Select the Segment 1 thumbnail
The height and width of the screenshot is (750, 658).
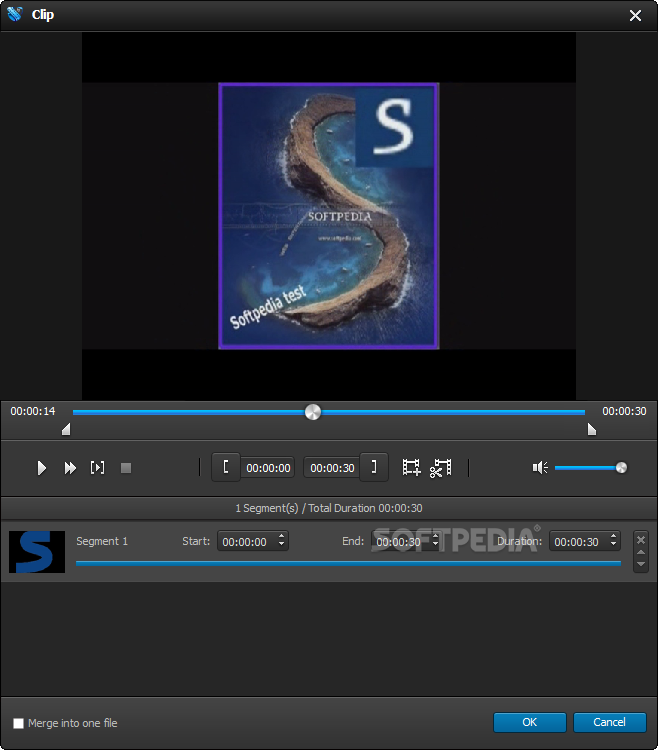point(37,551)
